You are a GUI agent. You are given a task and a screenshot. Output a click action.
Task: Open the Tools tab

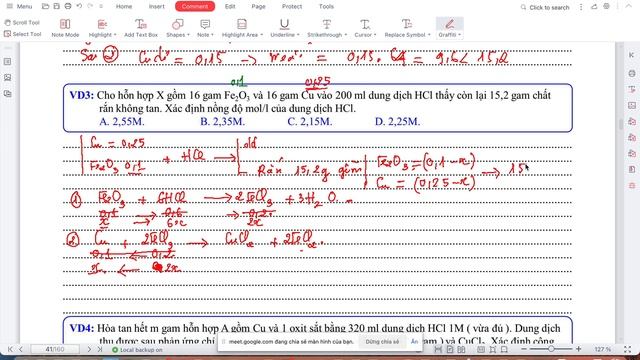click(x=326, y=7)
